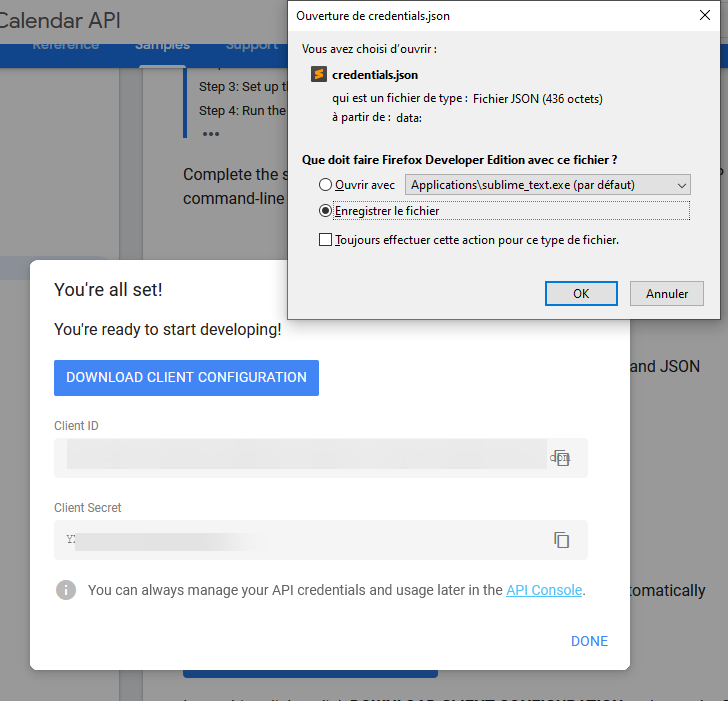Image resolution: width=728 pixels, height=701 pixels.
Task: Cancel the dialog with Annuler
Action: [x=667, y=293]
